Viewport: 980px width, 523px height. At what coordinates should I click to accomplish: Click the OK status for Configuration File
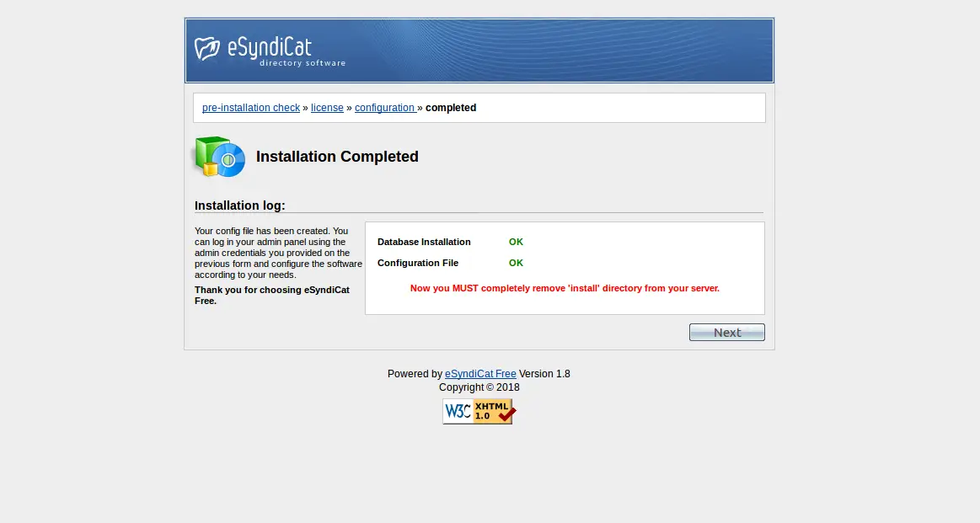pos(516,263)
